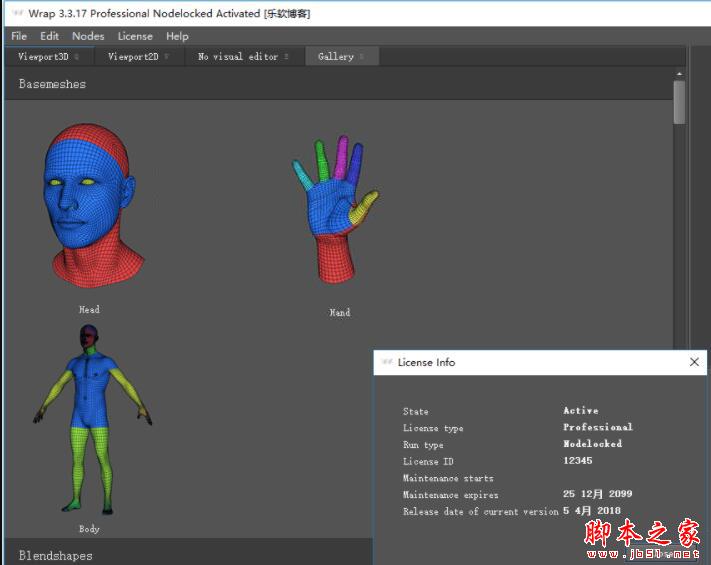Screen dimensions: 711x565
Task: Click the Gallery tab options icon
Action: 362,57
